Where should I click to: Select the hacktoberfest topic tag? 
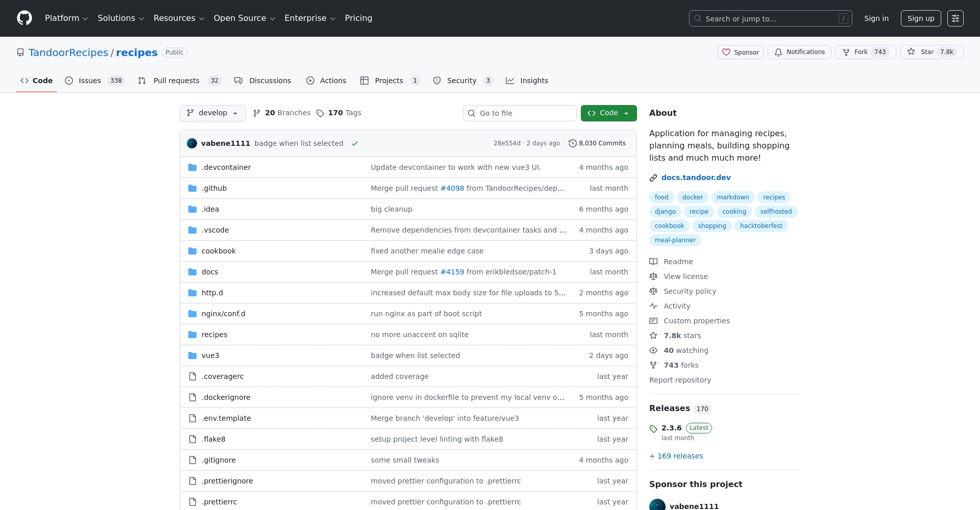pyautogui.click(x=761, y=226)
